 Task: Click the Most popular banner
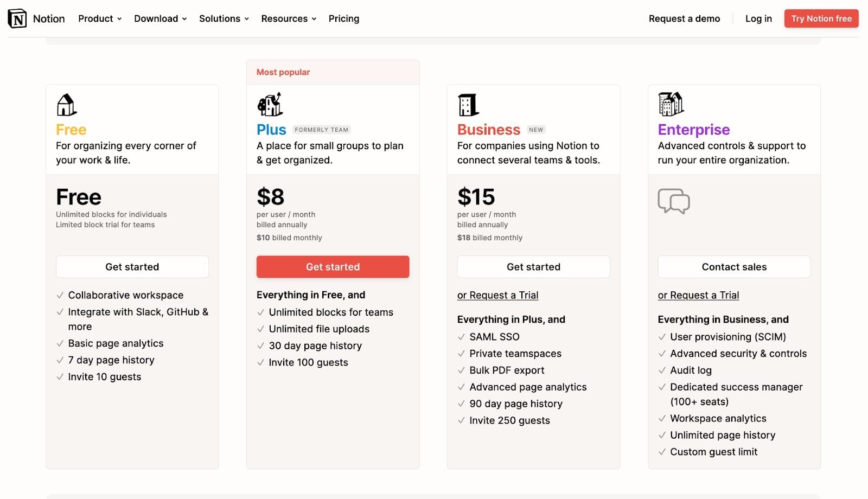point(333,72)
